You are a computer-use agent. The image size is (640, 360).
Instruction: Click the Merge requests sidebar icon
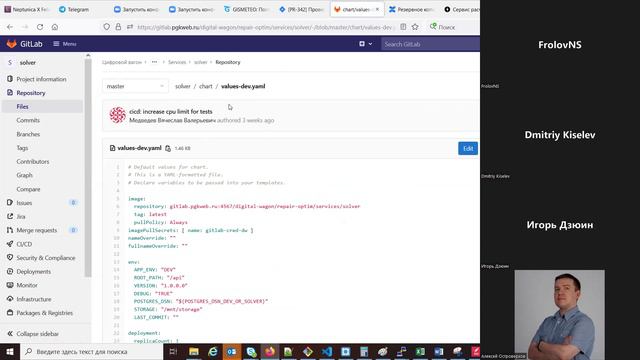[10, 230]
